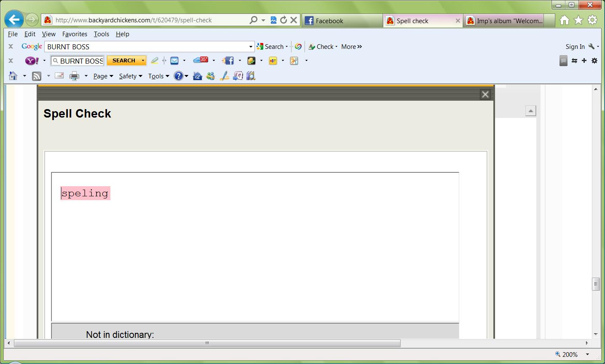Open the Favorites star icon
The width and height of the screenshot is (605, 364).
pos(578,20)
